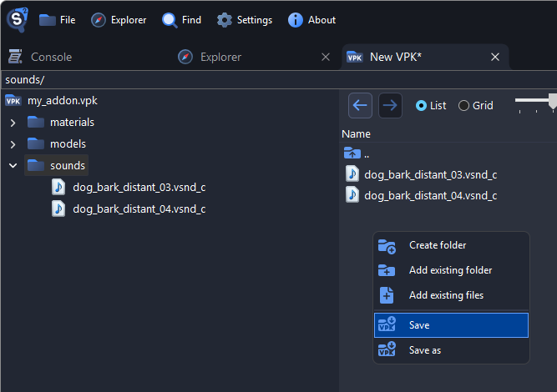Click the magnifying glass Find icon
The height and width of the screenshot is (392, 557).
[170, 20]
